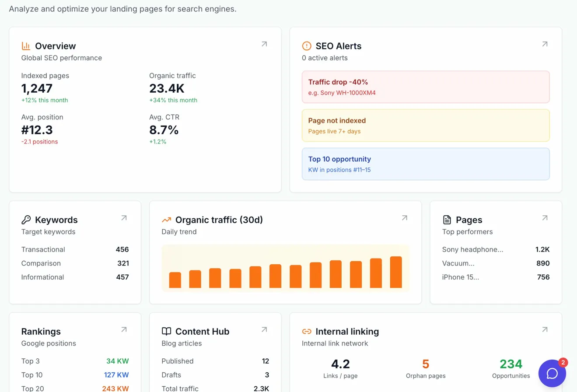Click the 234 Opportunities value
The width and height of the screenshot is (577, 392).
pos(511,364)
